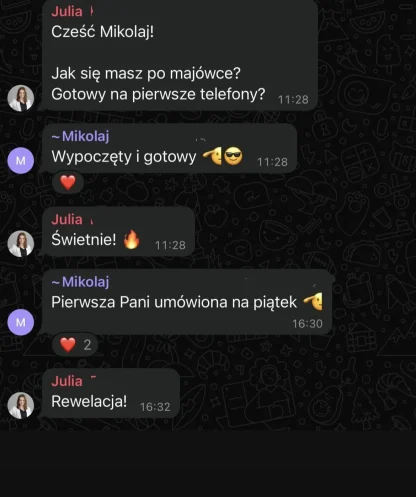Click the 16:30 timestamp on Mikolaj's message

307,324
